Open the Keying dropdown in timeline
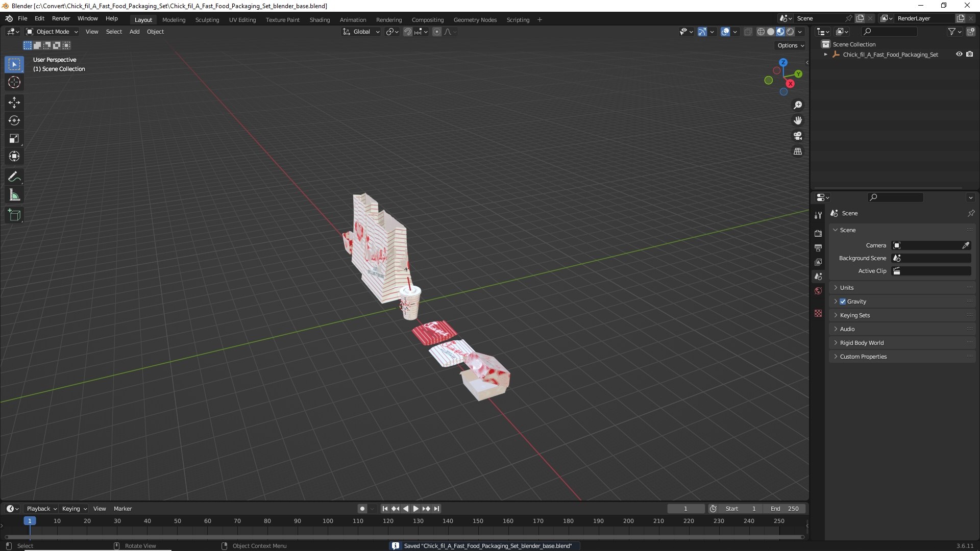This screenshot has width=980, height=551. [75, 509]
